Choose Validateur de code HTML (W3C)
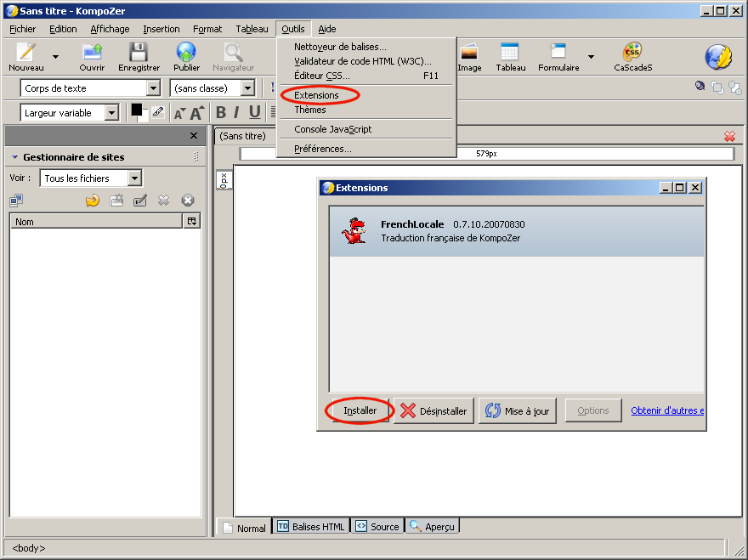 point(365,61)
